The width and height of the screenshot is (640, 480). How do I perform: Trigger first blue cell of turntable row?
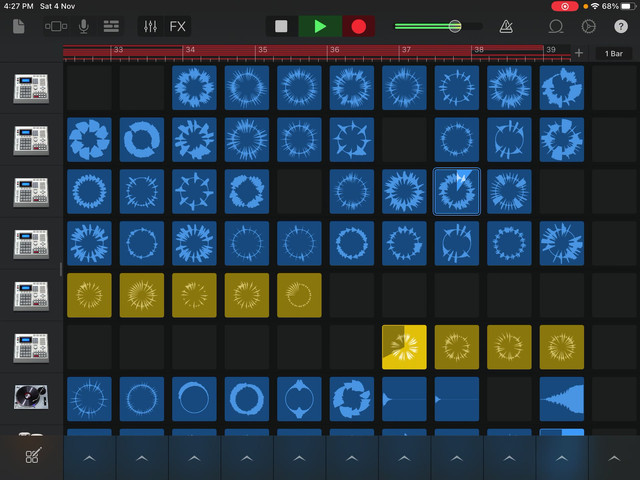89,399
